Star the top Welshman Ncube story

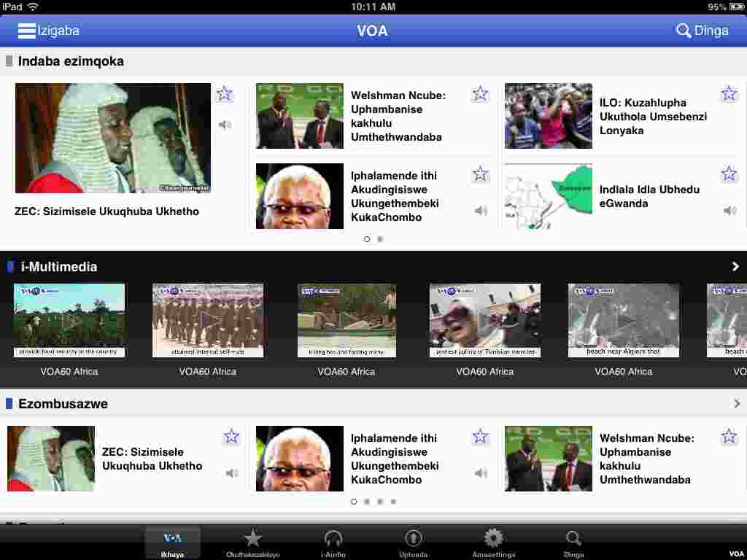480,94
